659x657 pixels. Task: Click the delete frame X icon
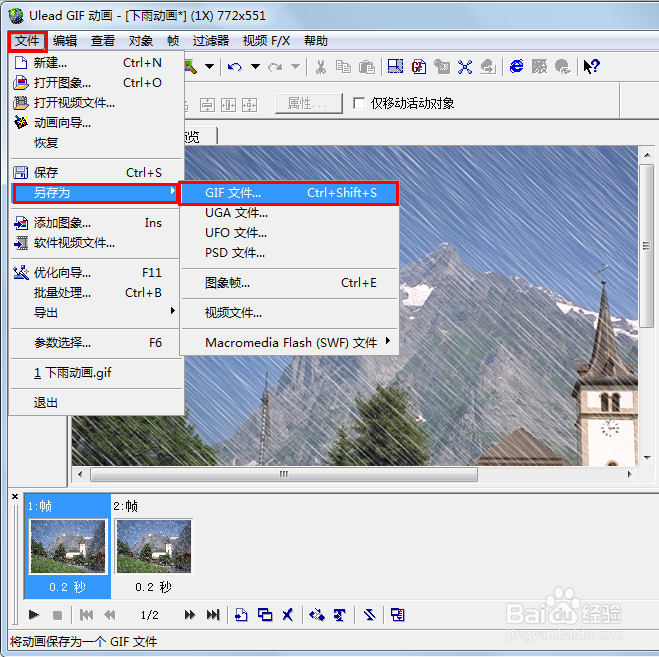point(288,615)
